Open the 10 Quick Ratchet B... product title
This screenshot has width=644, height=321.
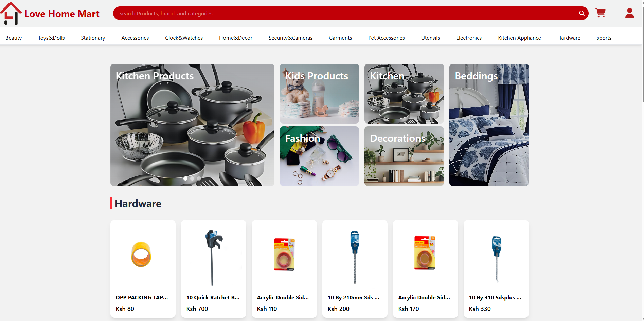point(213,298)
